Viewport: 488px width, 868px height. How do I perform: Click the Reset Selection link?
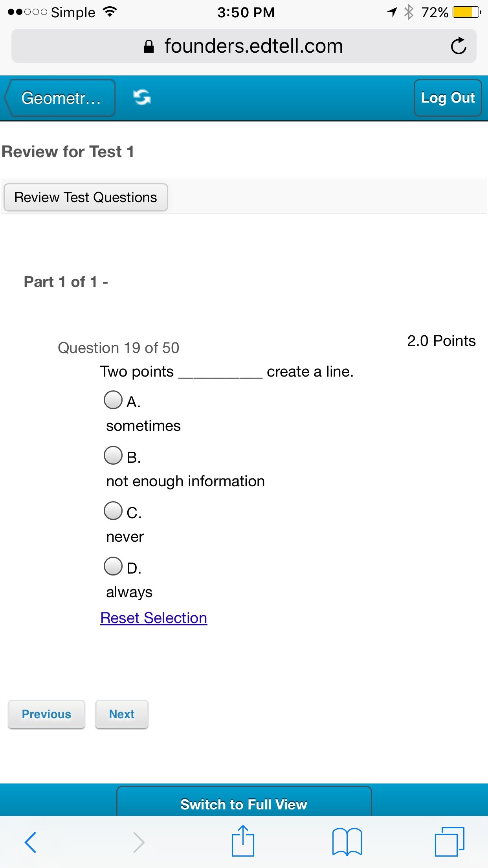[x=154, y=618]
